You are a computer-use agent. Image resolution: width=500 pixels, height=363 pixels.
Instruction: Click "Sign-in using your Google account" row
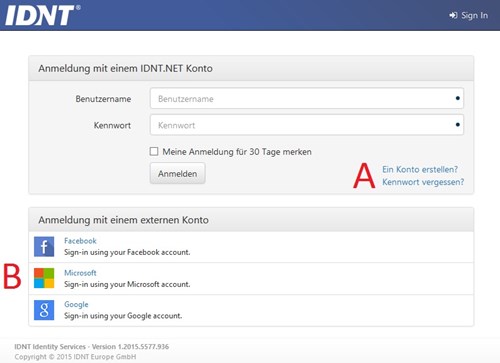click(x=251, y=310)
